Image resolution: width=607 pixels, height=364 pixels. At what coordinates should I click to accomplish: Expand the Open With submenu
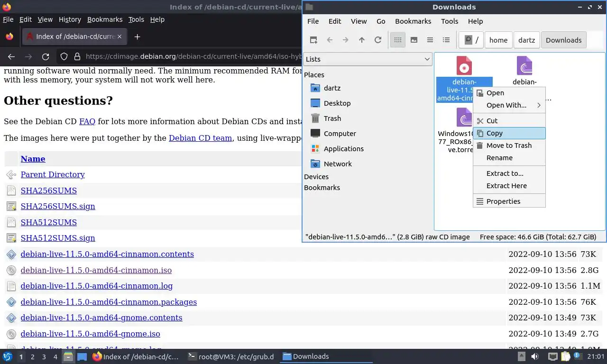click(x=509, y=105)
